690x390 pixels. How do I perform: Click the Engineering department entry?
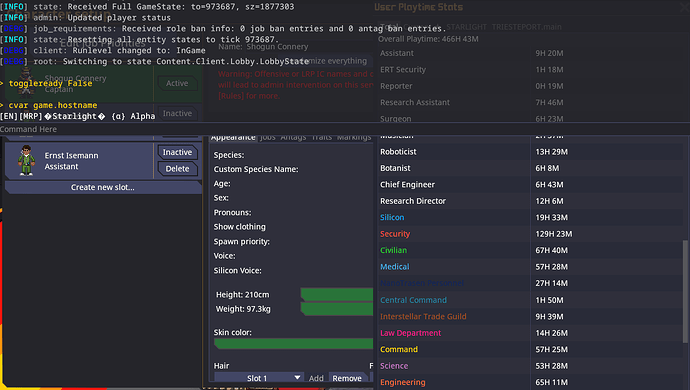click(403, 382)
